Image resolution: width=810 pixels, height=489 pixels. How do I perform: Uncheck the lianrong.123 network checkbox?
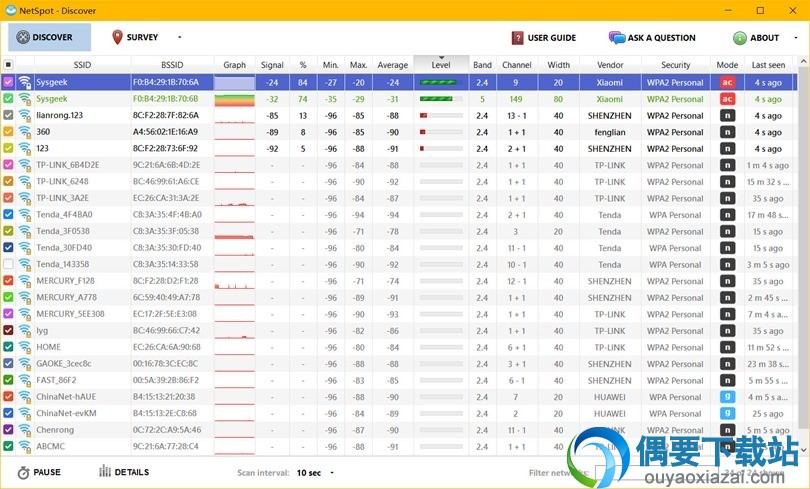(8, 115)
